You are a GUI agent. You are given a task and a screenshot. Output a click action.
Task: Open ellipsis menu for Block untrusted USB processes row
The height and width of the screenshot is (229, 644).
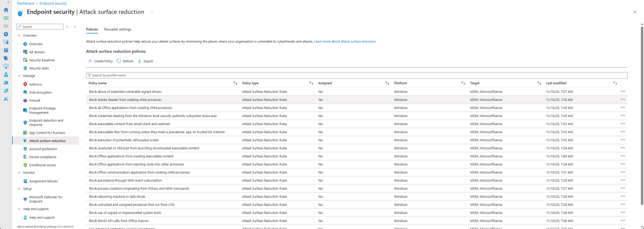point(623,204)
